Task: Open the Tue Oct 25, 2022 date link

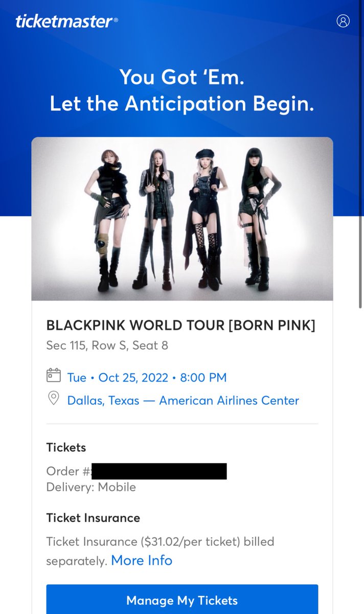Action: [147, 378]
